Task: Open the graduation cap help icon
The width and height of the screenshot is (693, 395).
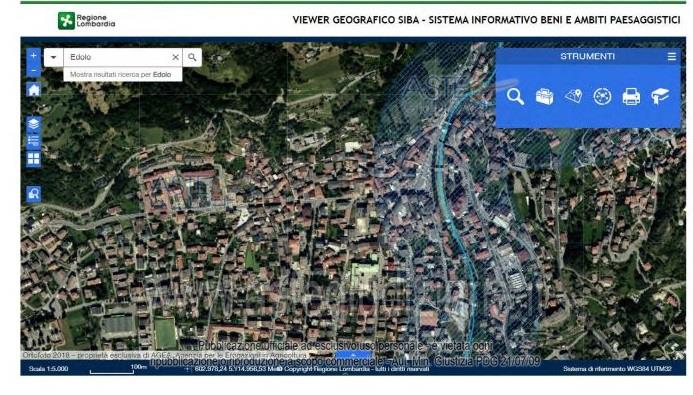Action: click(660, 96)
